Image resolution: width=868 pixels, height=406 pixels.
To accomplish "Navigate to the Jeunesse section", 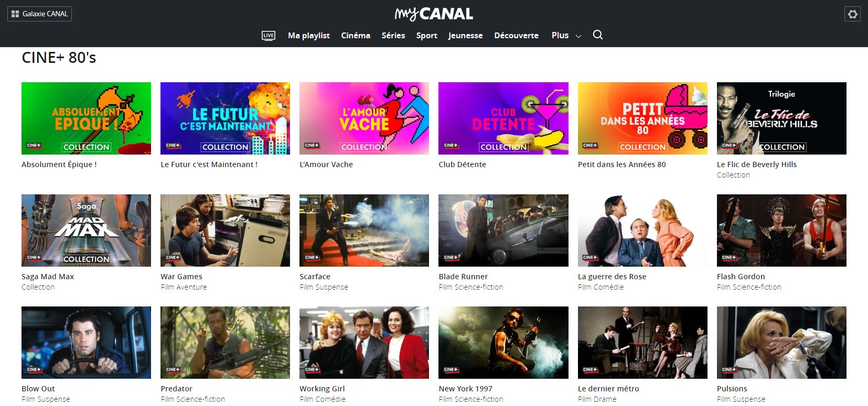I will [465, 35].
